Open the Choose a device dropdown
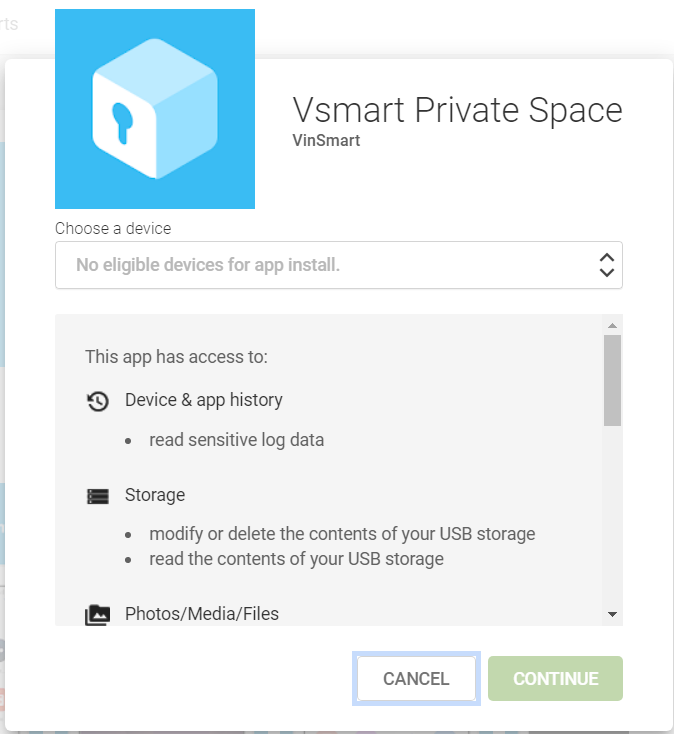The width and height of the screenshot is (674, 734). pos(338,265)
